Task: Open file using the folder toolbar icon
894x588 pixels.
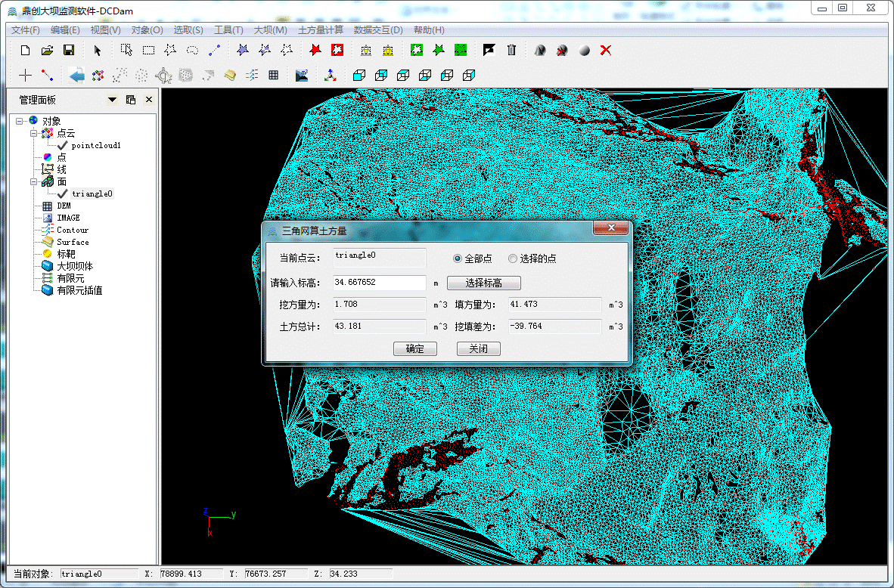Action: tap(47, 51)
